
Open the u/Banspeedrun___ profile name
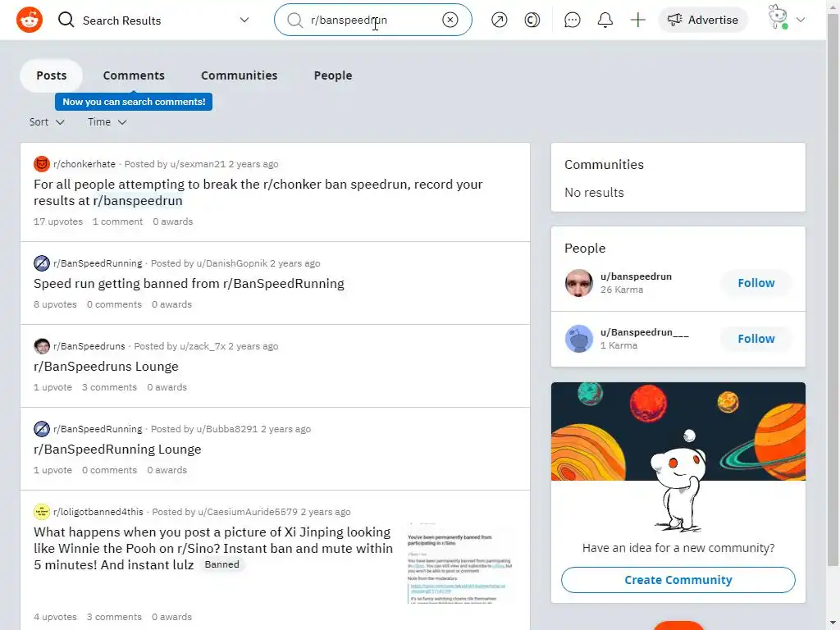(645, 332)
